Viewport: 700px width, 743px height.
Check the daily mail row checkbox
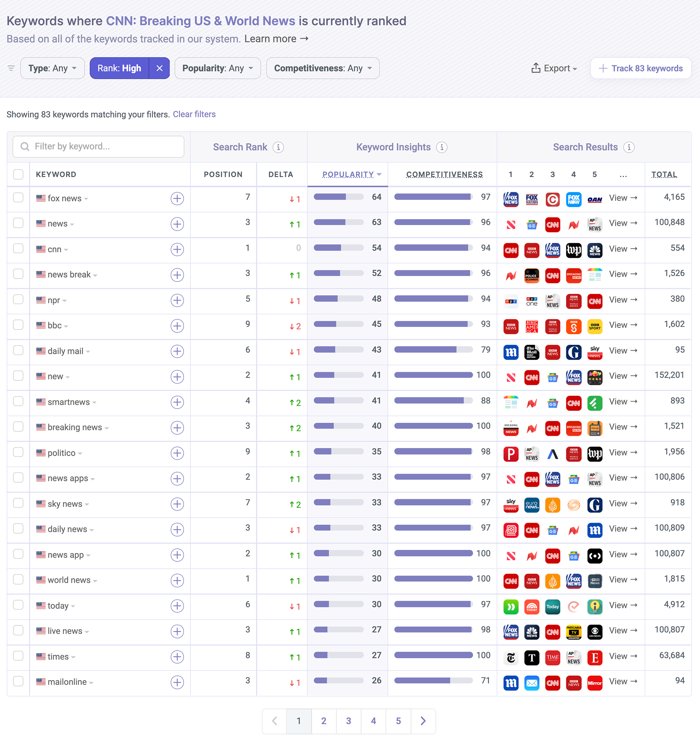tap(18, 350)
